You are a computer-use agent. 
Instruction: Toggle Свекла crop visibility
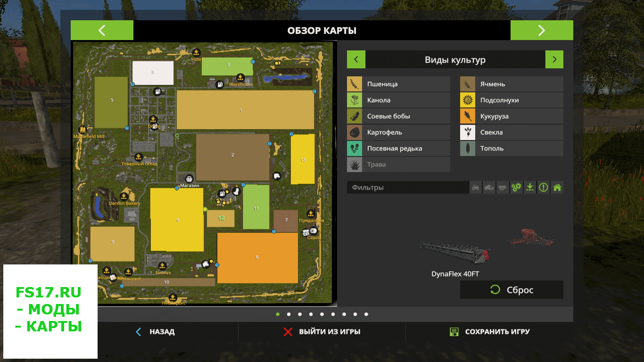click(x=512, y=132)
